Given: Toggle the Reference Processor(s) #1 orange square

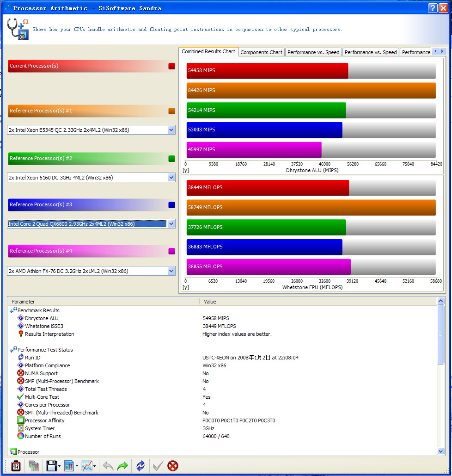Looking at the screenshot, I should [172, 111].
